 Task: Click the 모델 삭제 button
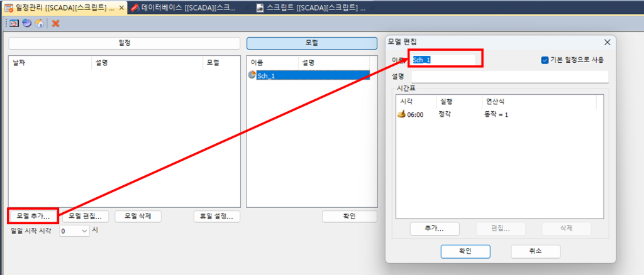click(138, 216)
